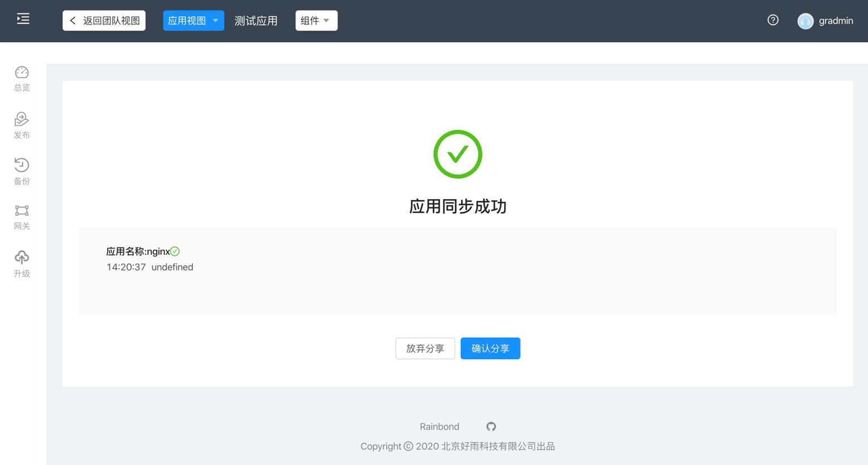Click the gradmin user avatar

point(806,21)
